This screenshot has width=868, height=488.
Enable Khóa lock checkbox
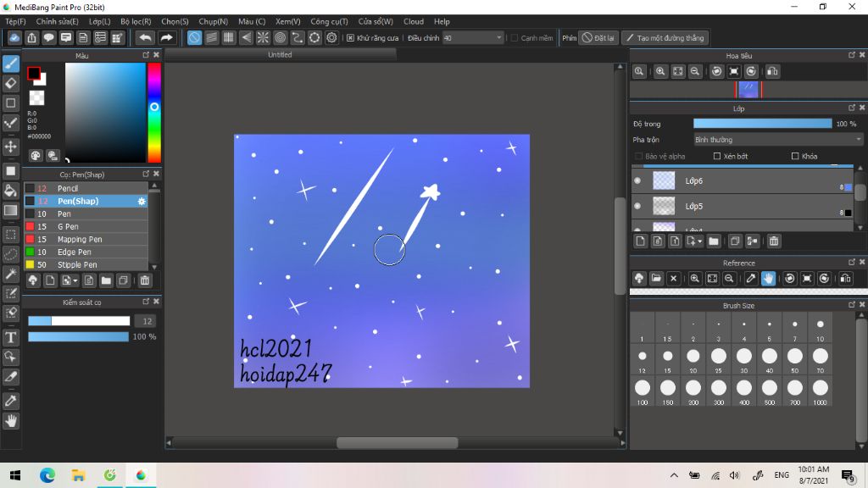(x=795, y=157)
